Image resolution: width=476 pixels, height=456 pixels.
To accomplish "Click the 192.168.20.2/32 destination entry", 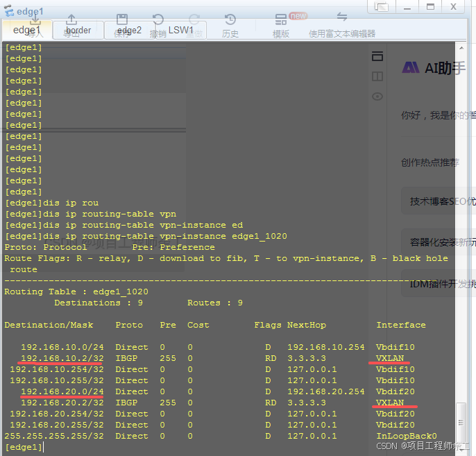I will point(62,403).
